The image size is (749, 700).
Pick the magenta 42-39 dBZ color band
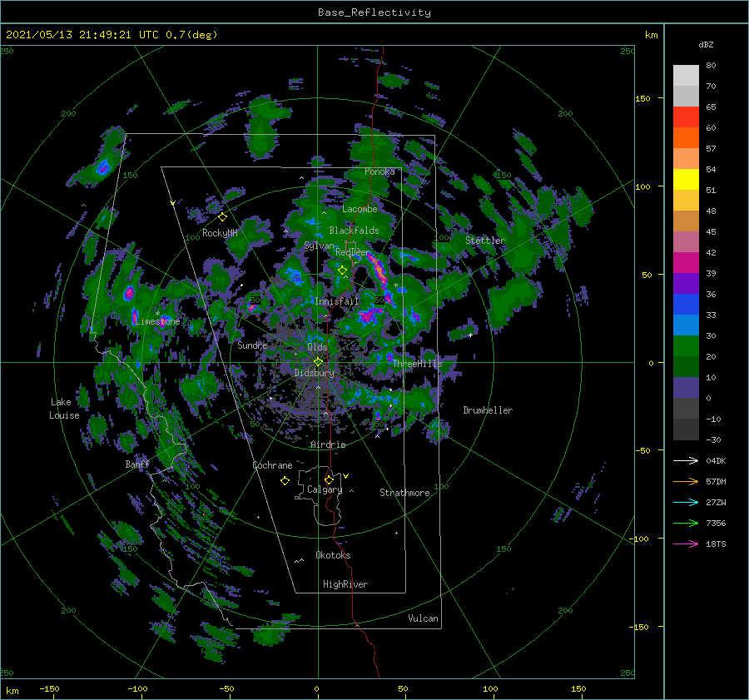[x=686, y=263]
